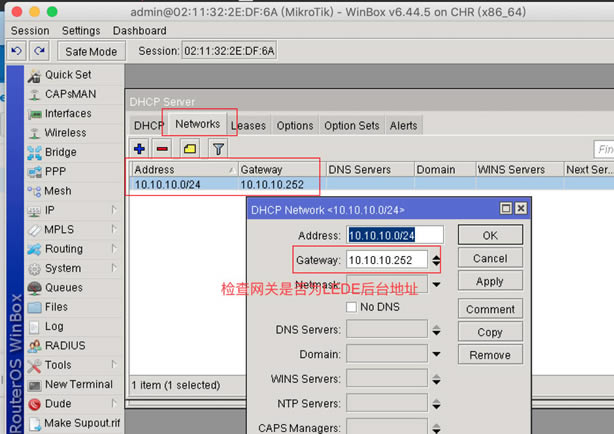This screenshot has width=614, height=434.
Task: Click the red minus Remove icon
Action: 162,149
